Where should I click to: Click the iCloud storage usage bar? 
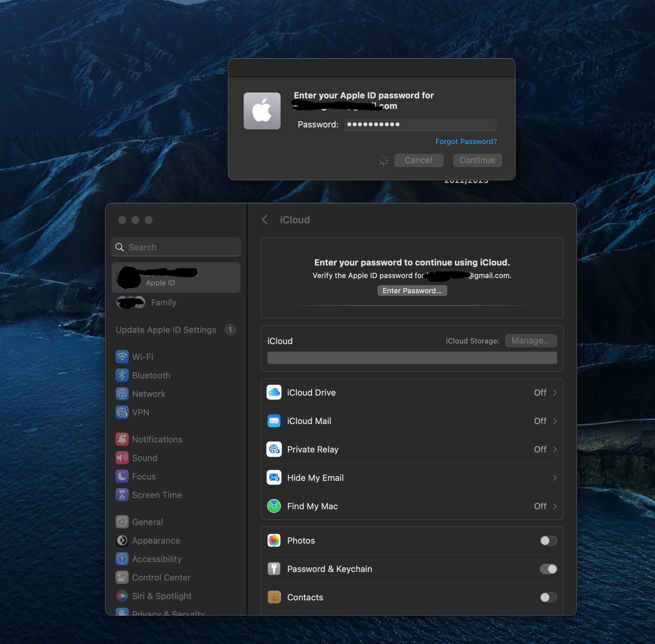[x=412, y=358]
